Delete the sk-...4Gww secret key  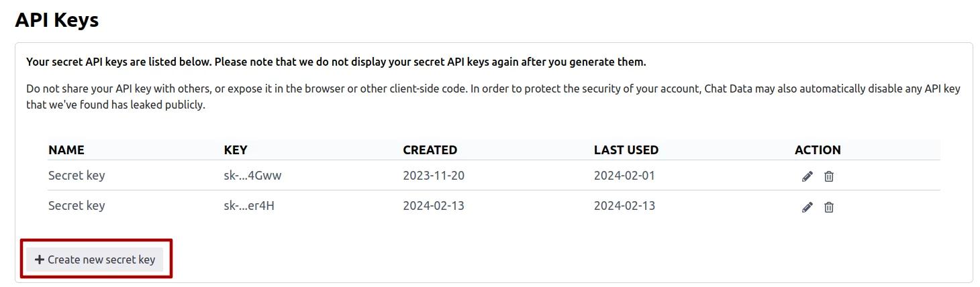pos(829,176)
